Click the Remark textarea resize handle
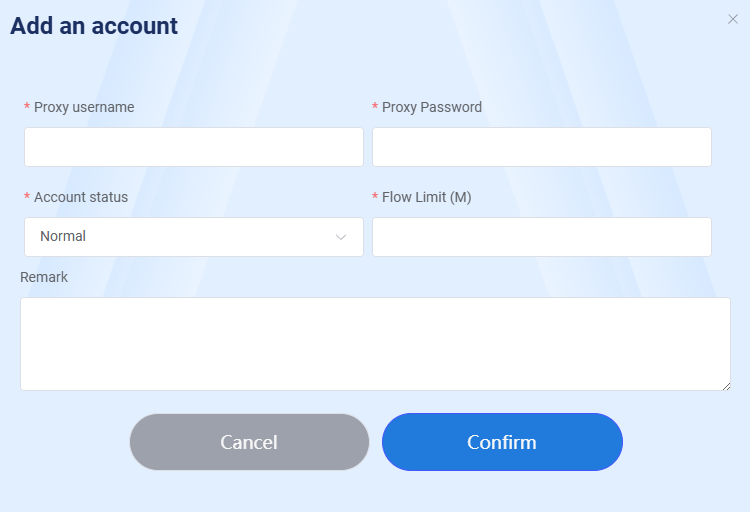The height and width of the screenshot is (512, 750). click(726, 386)
